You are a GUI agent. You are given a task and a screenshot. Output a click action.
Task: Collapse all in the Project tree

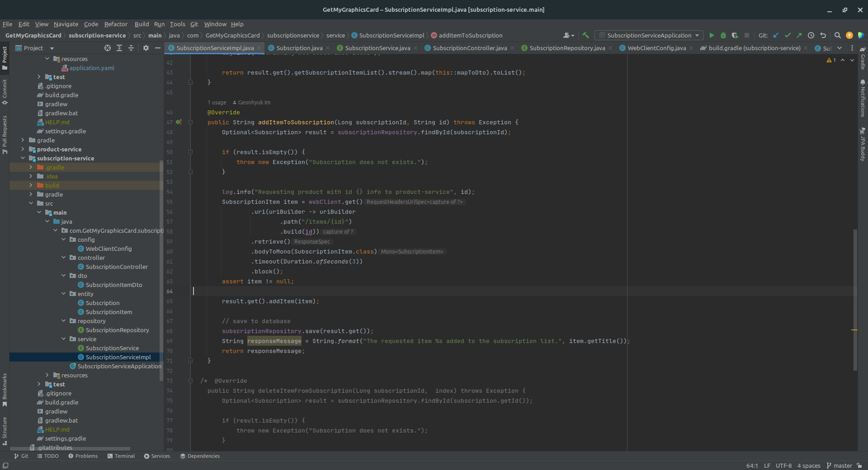(x=131, y=48)
